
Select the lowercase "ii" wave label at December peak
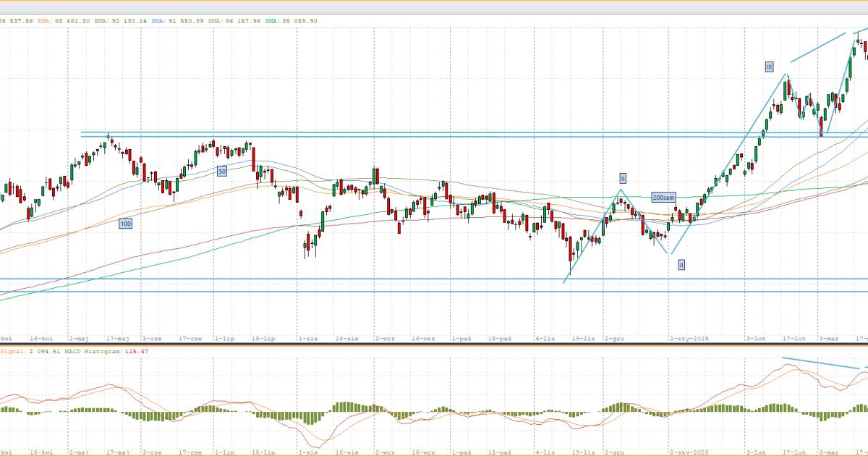(x=622, y=178)
